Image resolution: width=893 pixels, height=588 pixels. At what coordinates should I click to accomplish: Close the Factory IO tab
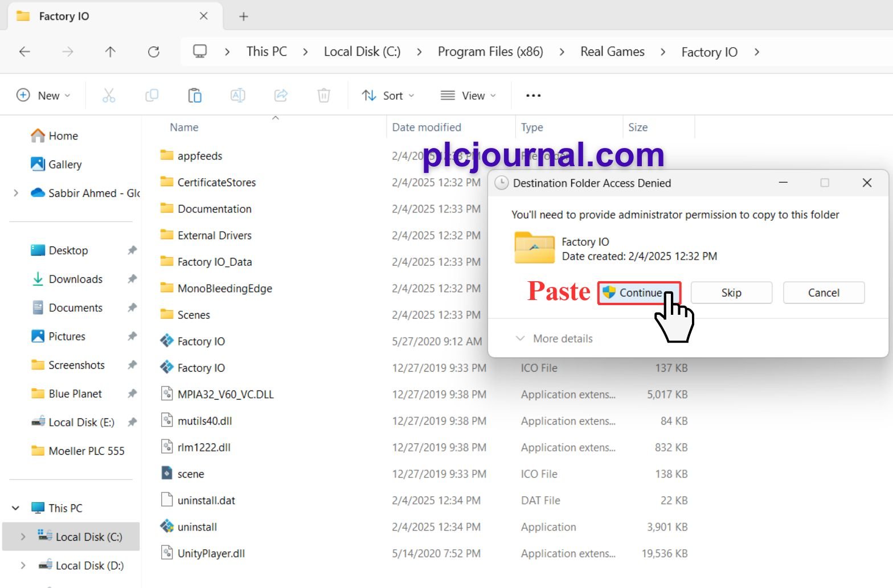point(203,16)
